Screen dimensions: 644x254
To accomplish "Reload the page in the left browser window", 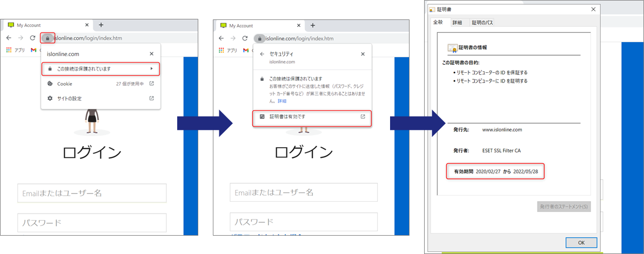I will [x=32, y=38].
